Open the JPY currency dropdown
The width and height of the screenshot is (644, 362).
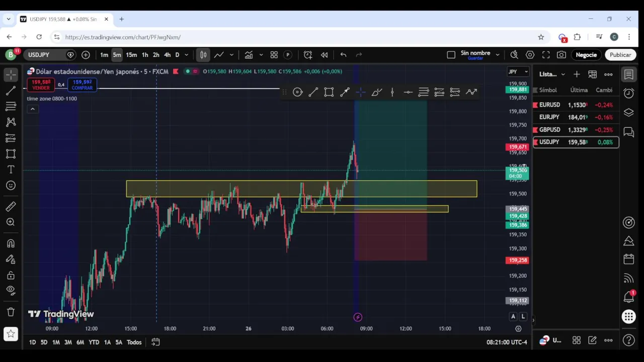pyautogui.click(x=518, y=72)
